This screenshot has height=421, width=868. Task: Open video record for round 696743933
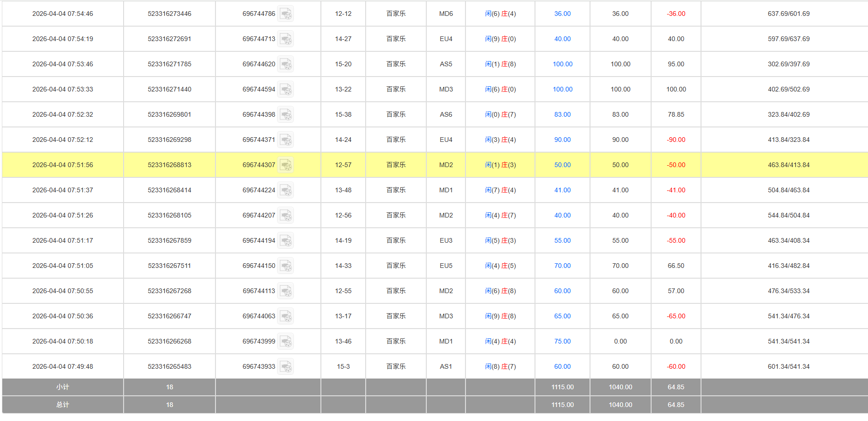point(285,367)
